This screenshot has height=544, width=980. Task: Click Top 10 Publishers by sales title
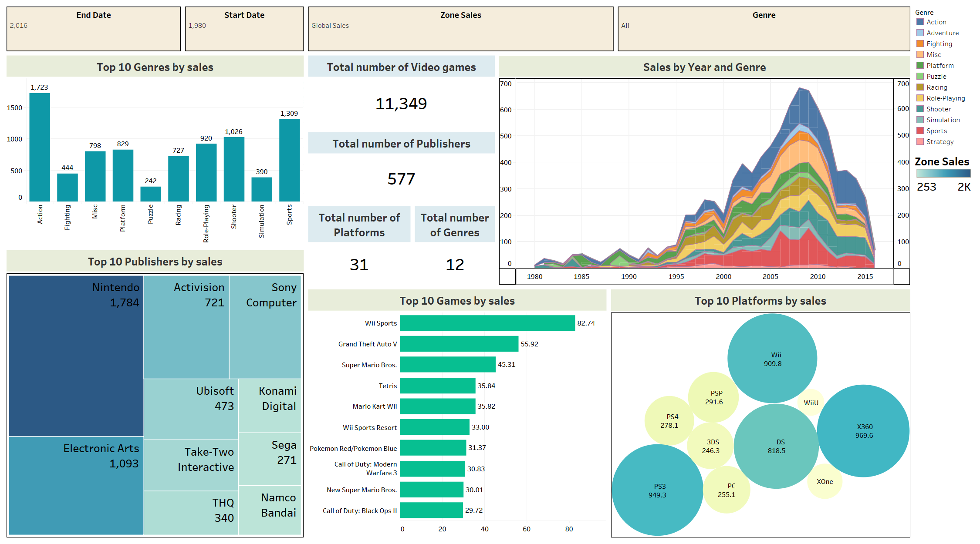(155, 262)
